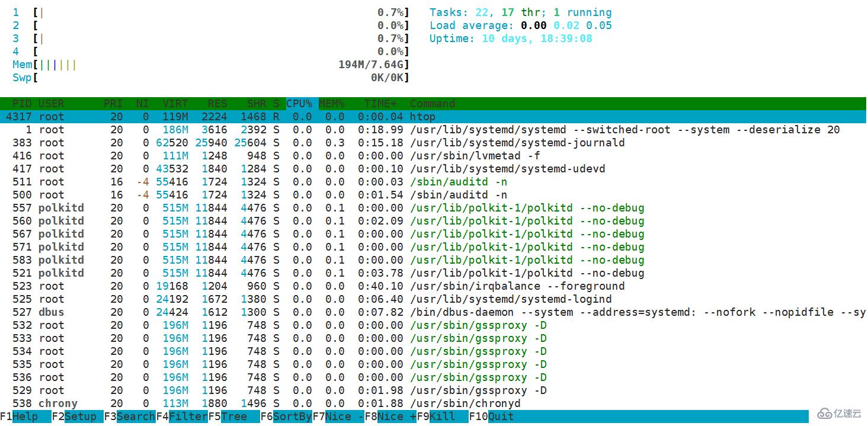Image resolution: width=868 pixels, height=426 pixels.
Task: Select the systemd-logind process row
Action: coord(433,299)
